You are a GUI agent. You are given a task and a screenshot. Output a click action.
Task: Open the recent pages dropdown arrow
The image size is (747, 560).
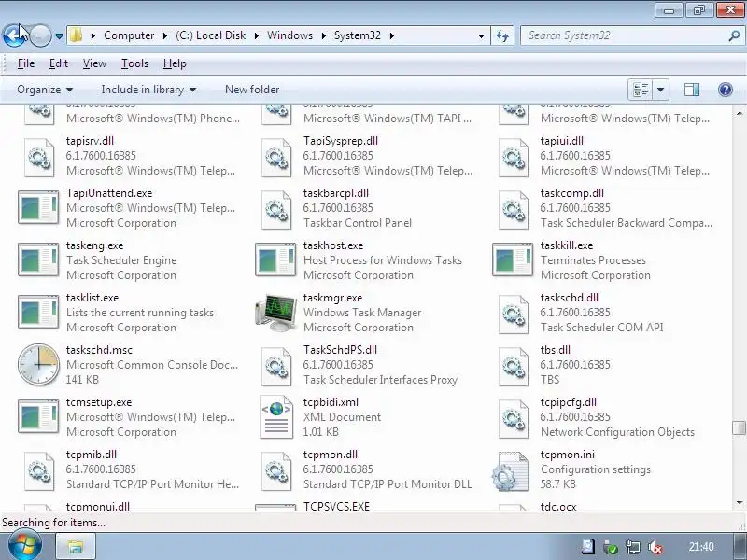coord(59,35)
